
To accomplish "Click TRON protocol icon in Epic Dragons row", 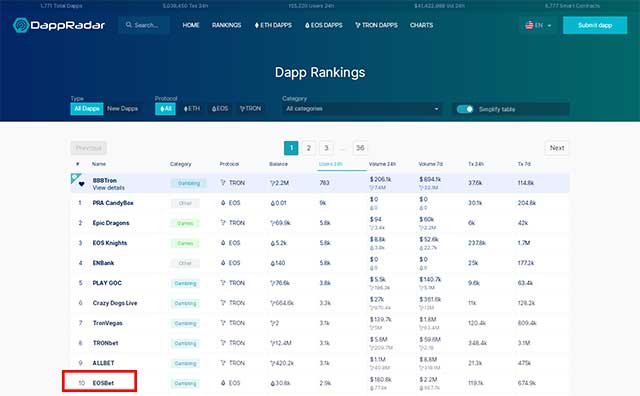I will coord(223,223).
